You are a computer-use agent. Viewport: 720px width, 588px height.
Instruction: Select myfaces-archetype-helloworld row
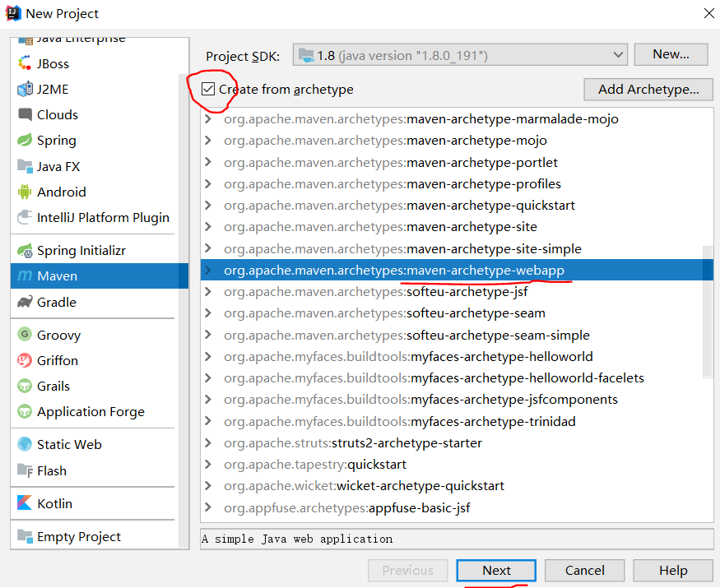tap(452, 357)
